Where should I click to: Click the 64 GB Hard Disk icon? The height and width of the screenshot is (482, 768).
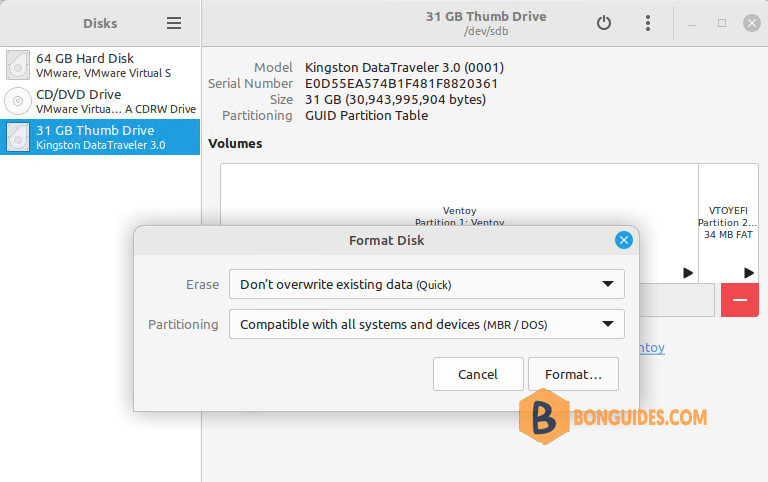point(18,65)
